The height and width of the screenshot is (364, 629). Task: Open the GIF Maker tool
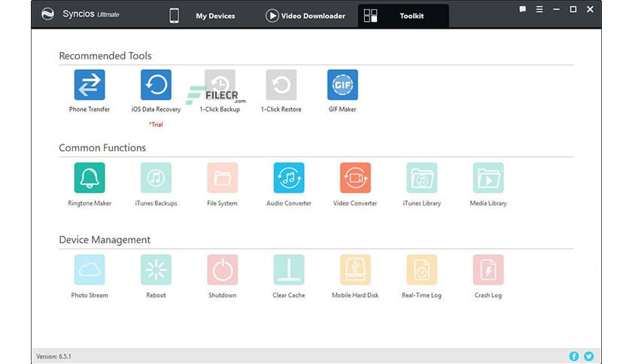point(342,84)
